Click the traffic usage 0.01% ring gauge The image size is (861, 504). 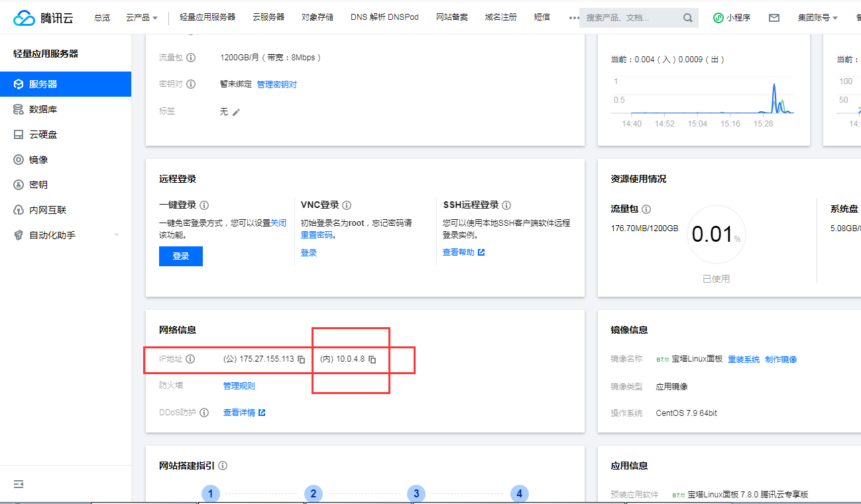716,234
